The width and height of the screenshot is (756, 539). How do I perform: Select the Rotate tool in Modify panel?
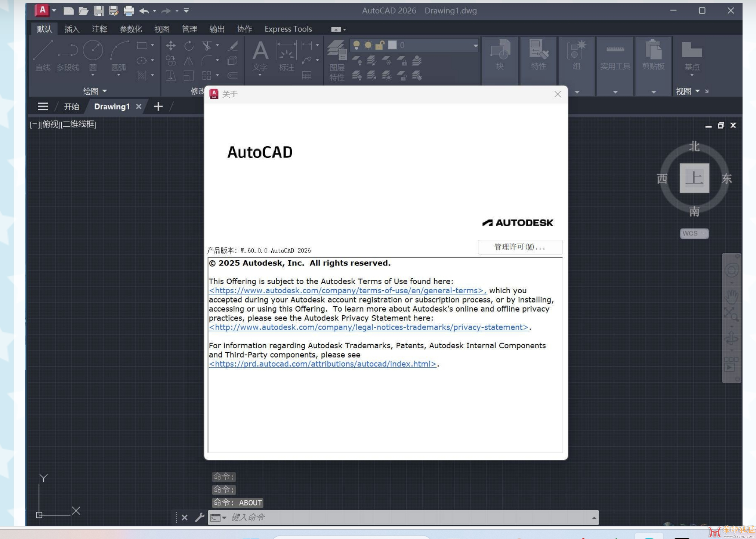pyautogui.click(x=189, y=46)
